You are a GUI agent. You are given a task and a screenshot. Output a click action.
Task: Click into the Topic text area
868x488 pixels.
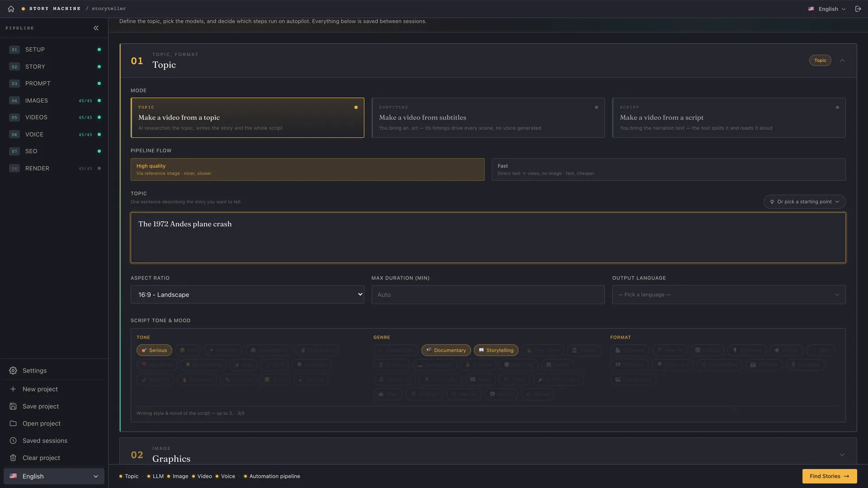(488, 238)
